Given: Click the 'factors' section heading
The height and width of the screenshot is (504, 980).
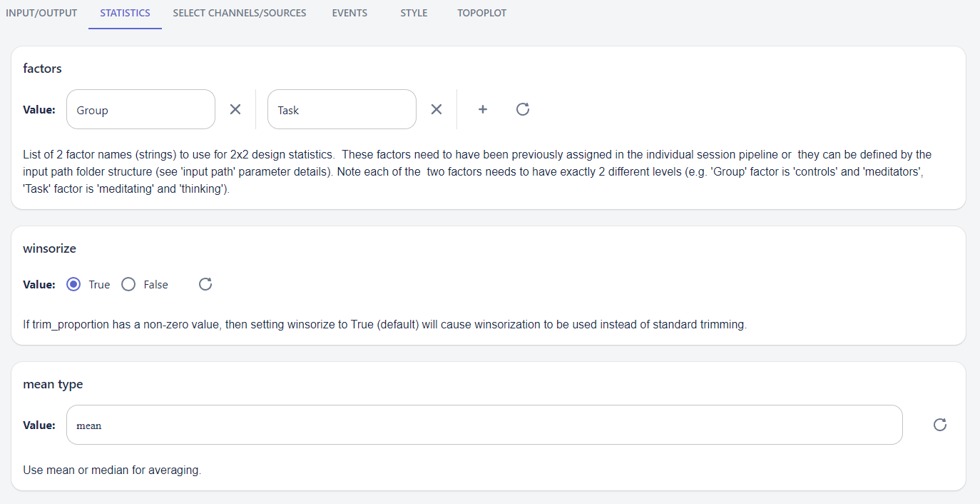Looking at the screenshot, I should tap(43, 69).
